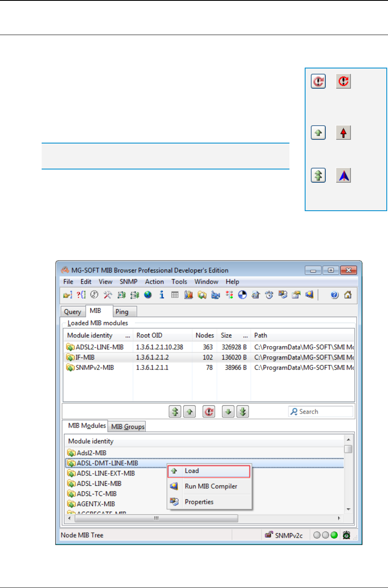
Task: Open preferences via crossed tools toolbar icon
Action: pyautogui.click(x=108, y=295)
